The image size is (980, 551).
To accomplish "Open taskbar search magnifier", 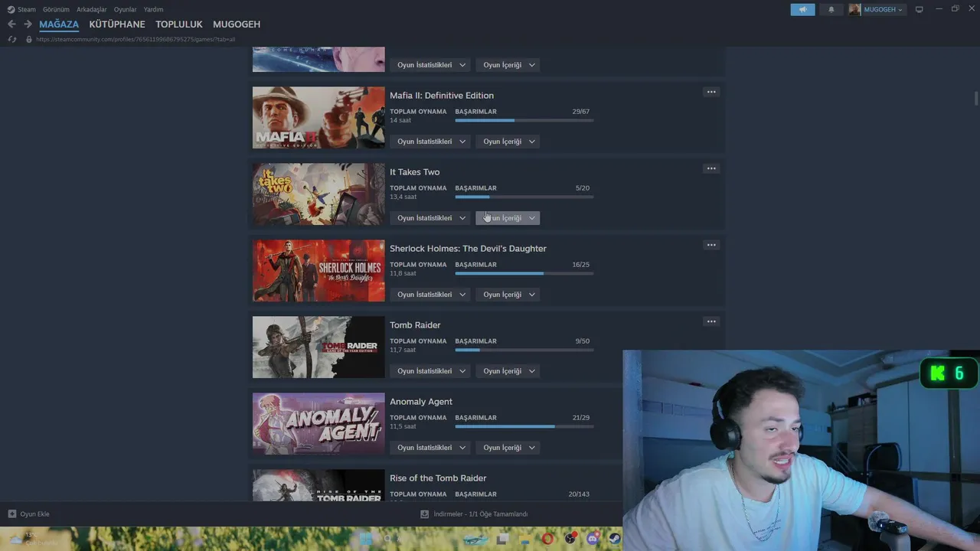I will pos(388,539).
